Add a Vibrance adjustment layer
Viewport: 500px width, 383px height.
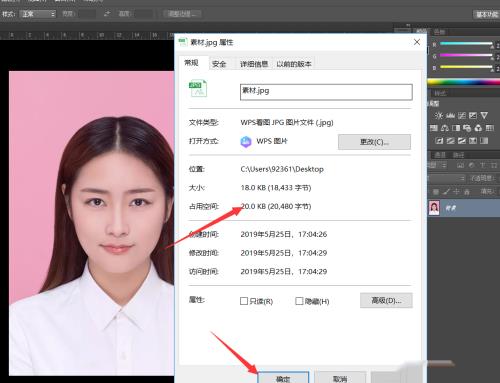(x=484, y=115)
